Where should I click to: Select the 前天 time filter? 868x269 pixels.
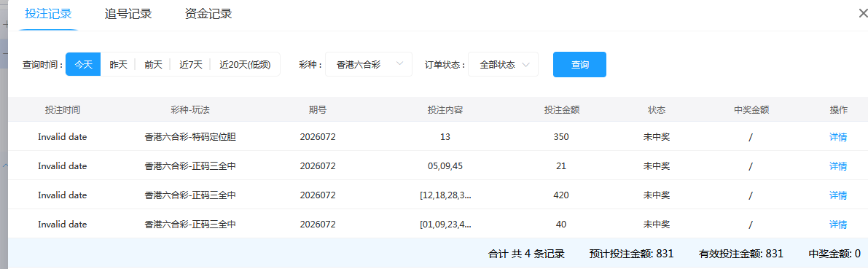tap(153, 64)
